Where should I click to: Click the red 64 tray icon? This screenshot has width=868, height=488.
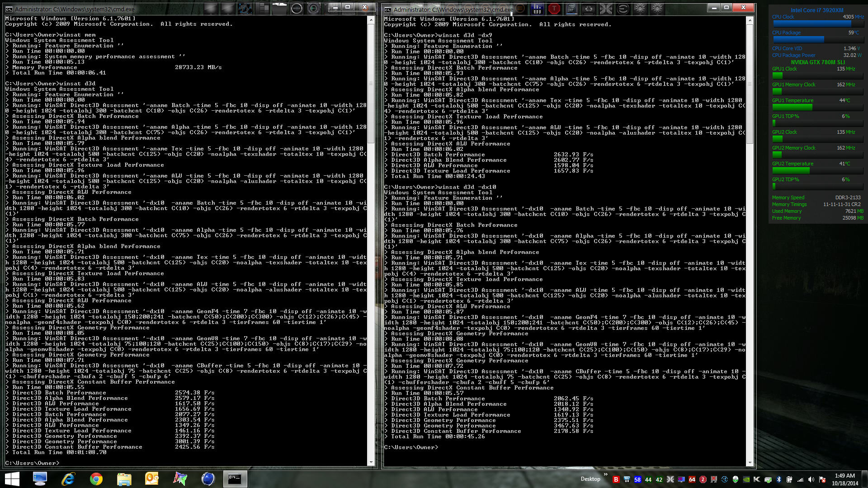[x=692, y=479]
